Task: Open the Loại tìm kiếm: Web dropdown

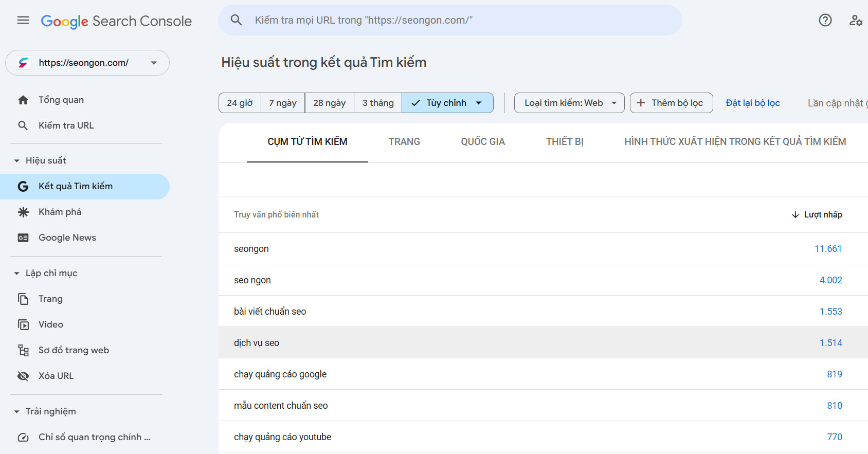Action: click(569, 103)
